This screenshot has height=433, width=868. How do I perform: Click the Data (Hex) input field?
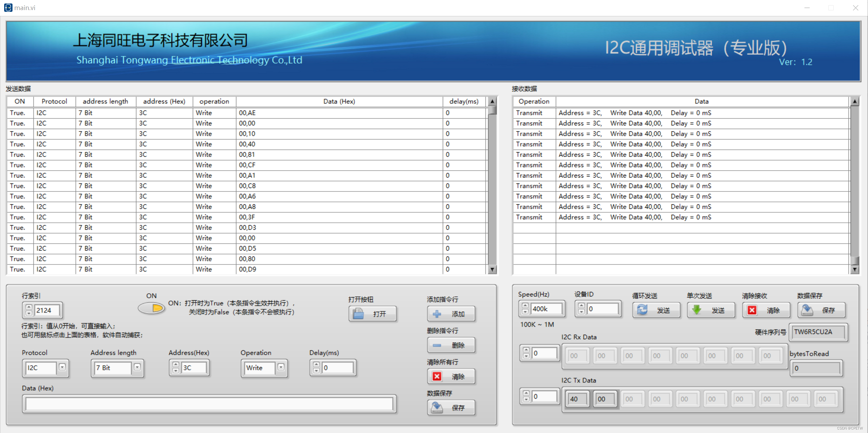point(209,404)
